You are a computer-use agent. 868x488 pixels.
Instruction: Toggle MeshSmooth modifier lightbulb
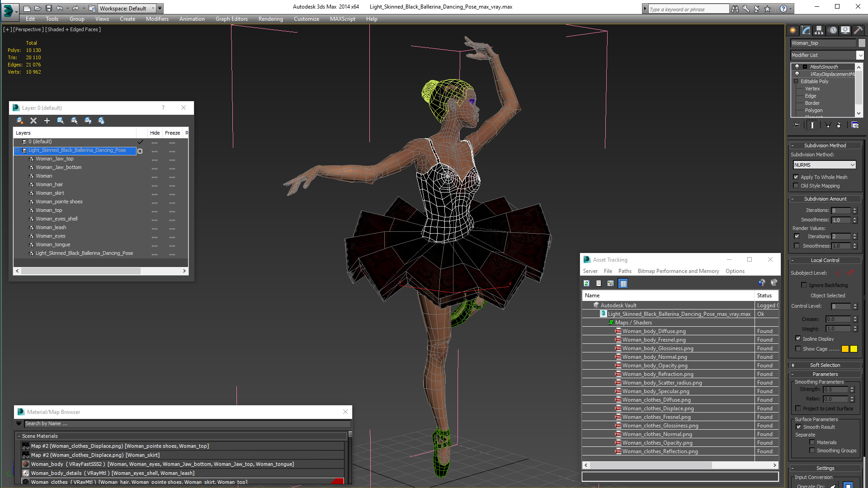click(797, 66)
